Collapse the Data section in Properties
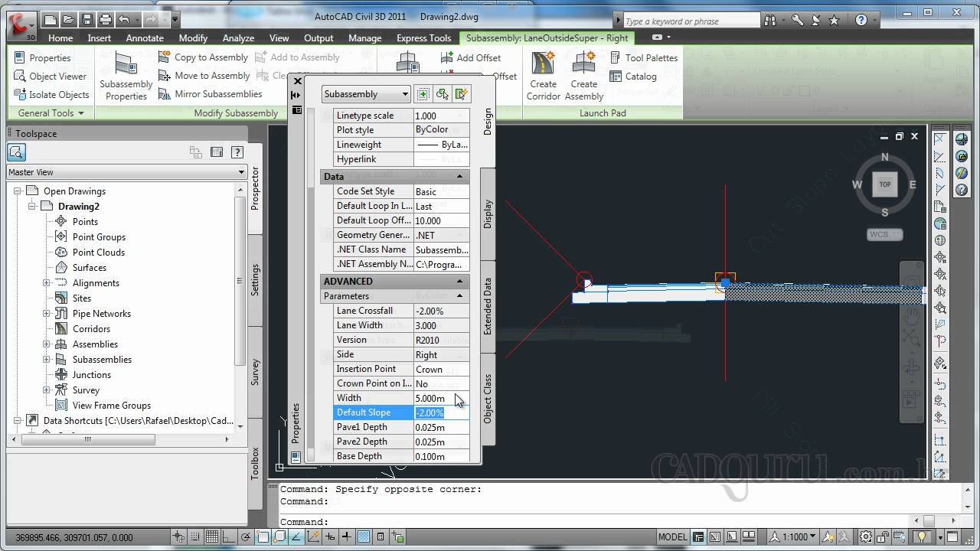 tap(460, 177)
